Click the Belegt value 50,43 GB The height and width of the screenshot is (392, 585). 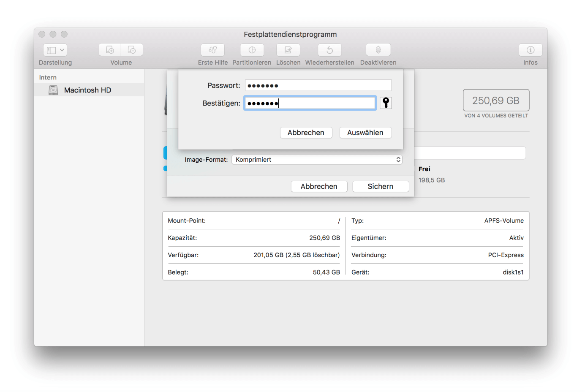pos(326,272)
